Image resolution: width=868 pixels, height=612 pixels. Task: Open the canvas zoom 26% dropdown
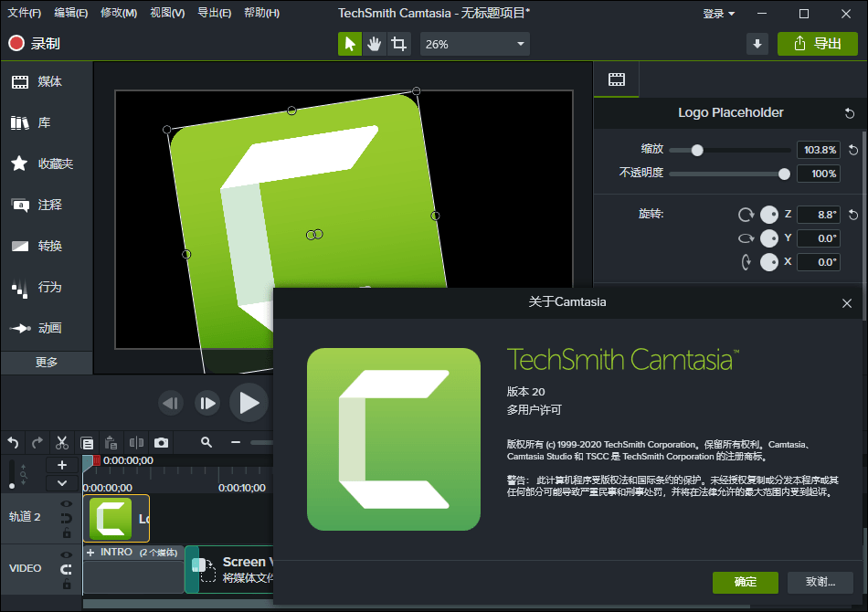click(475, 44)
